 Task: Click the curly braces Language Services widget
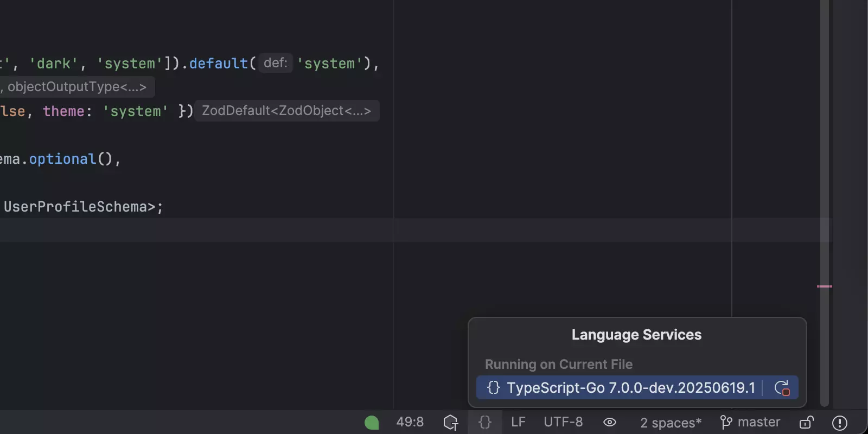click(x=485, y=422)
